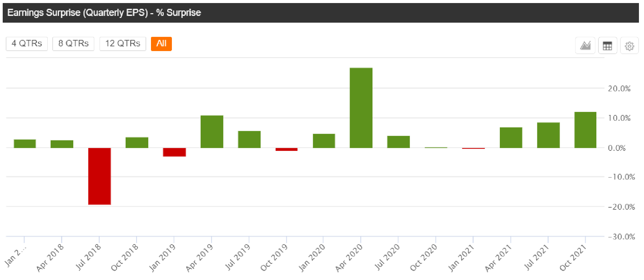Click the small red bar at Jan 2019
Image resolution: width=644 pixels, height=280 pixels.
174,152
